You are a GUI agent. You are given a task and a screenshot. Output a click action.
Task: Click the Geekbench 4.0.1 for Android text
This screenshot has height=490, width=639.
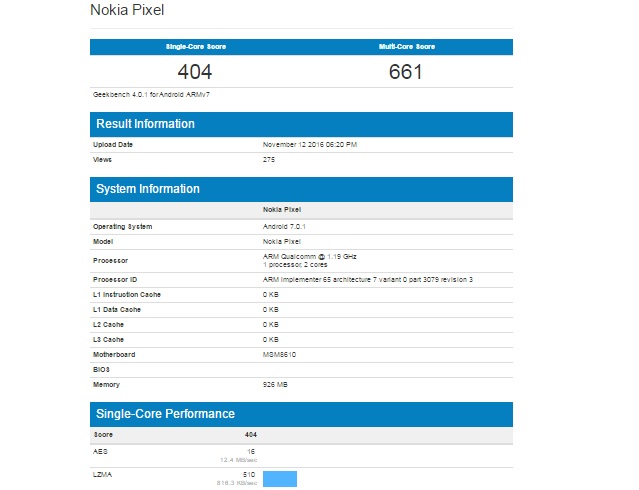pos(151,95)
